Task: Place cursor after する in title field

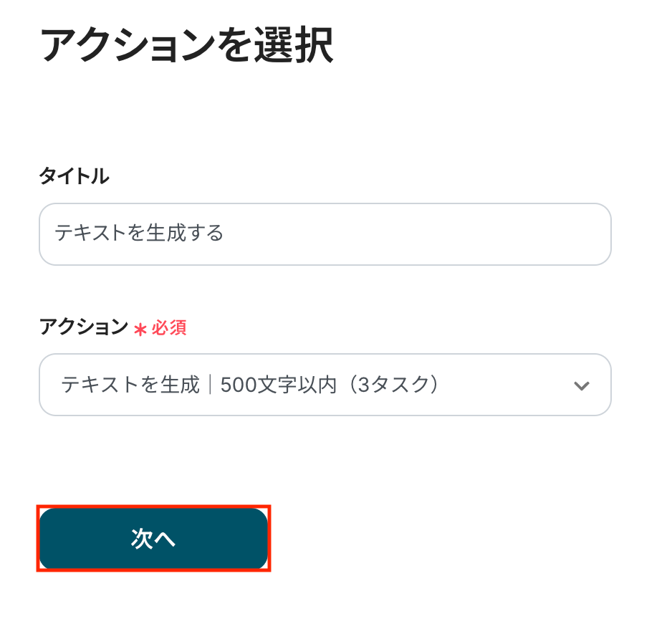Action: pos(226,234)
